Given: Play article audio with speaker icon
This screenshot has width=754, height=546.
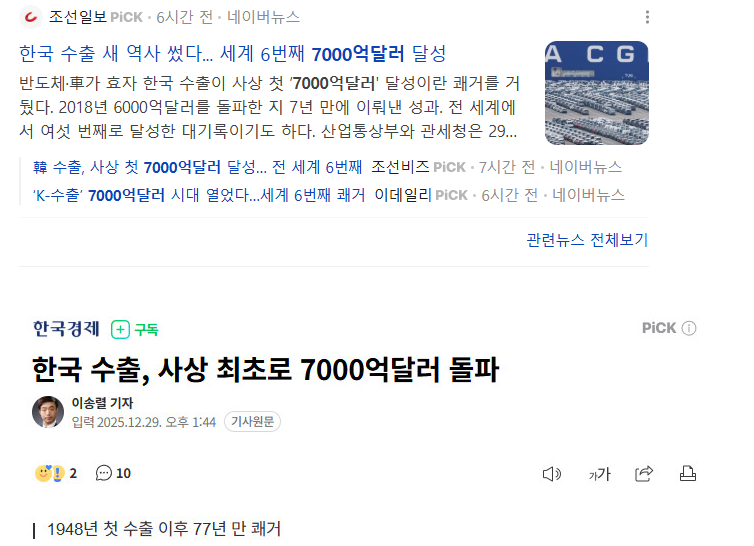Looking at the screenshot, I should tap(552, 474).
